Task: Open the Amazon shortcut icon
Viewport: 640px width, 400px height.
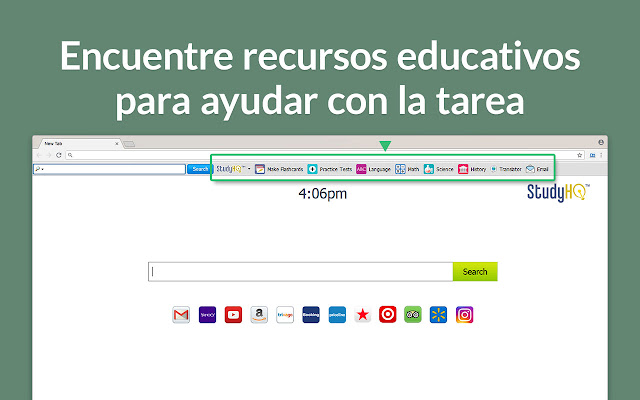Action: tap(259, 315)
